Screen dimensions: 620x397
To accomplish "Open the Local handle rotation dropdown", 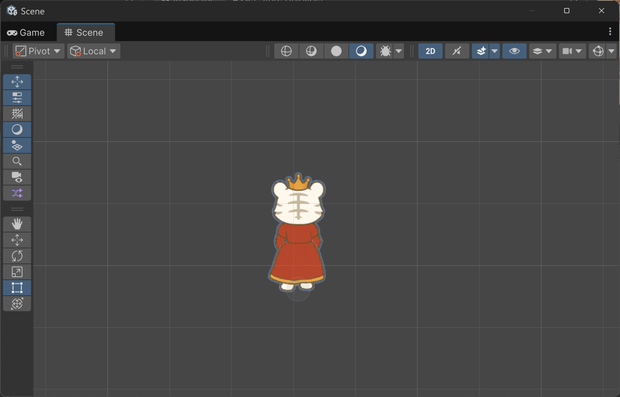I will click(x=93, y=51).
